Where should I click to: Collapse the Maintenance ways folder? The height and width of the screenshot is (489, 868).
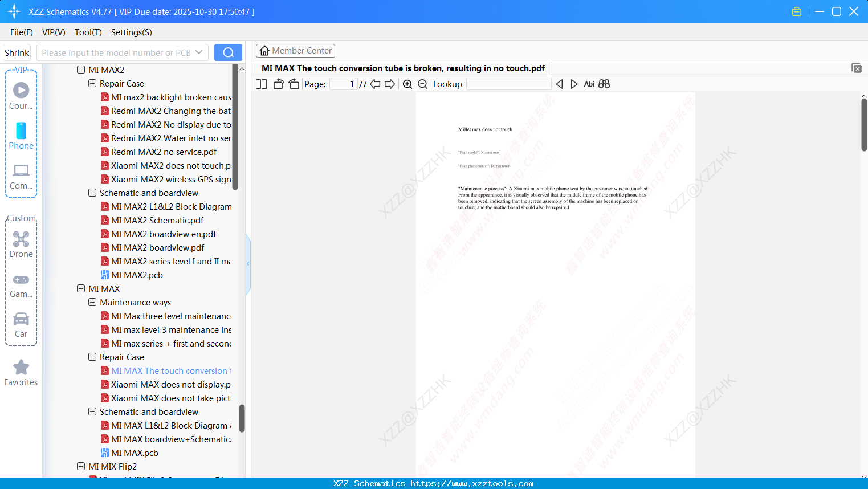92,303
